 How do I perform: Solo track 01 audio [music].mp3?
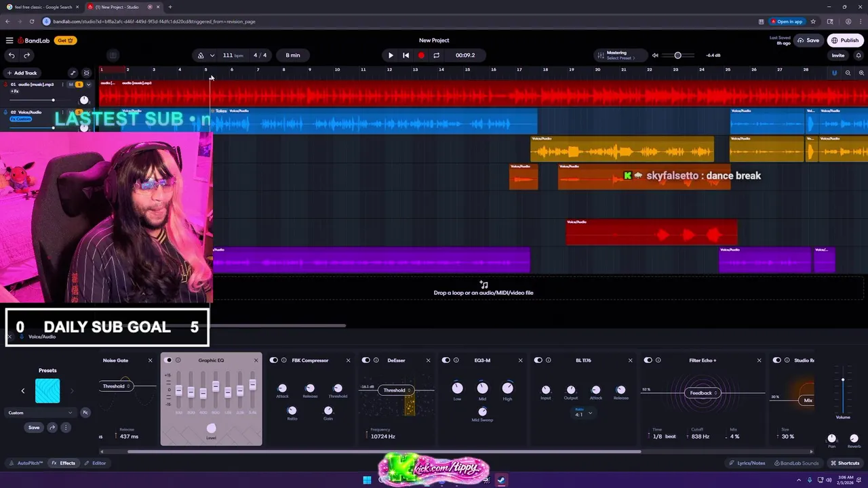pyautogui.click(x=79, y=84)
